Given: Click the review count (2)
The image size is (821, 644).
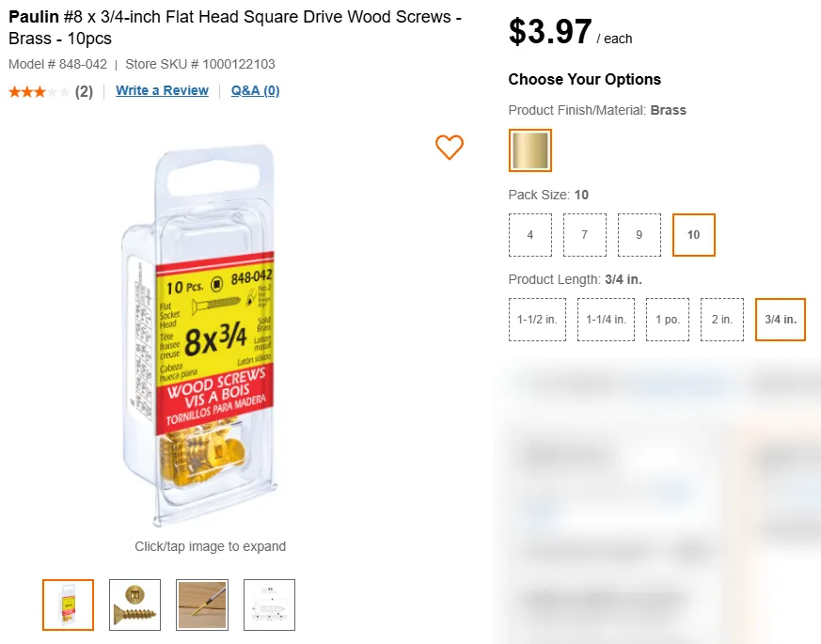Looking at the screenshot, I should coord(84,91).
